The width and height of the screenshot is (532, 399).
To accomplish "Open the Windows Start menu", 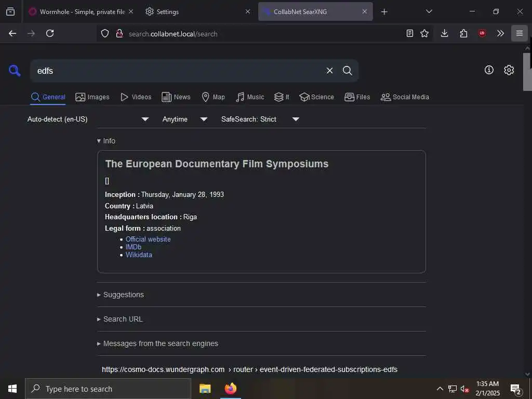I will tap(12, 389).
